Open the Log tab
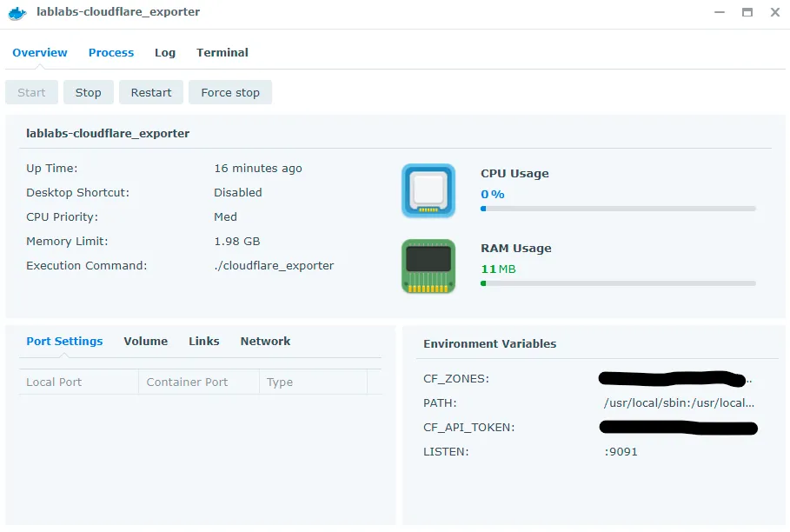 click(x=165, y=52)
